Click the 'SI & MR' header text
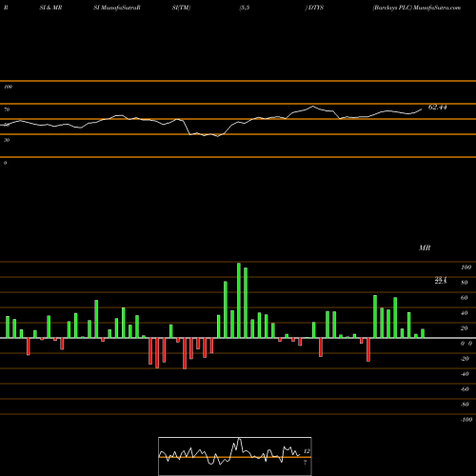Viewport: 476px width, 476px height. [50, 8]
